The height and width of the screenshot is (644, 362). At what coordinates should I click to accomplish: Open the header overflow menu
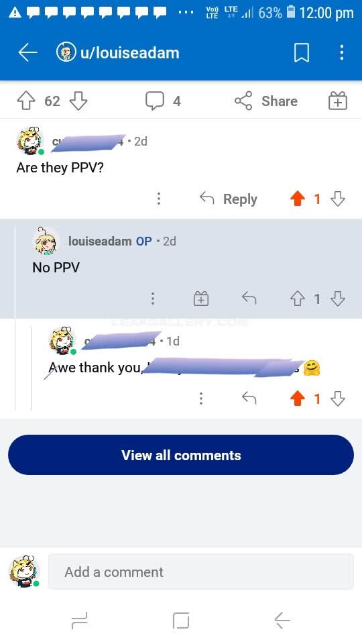pos(341,52)
